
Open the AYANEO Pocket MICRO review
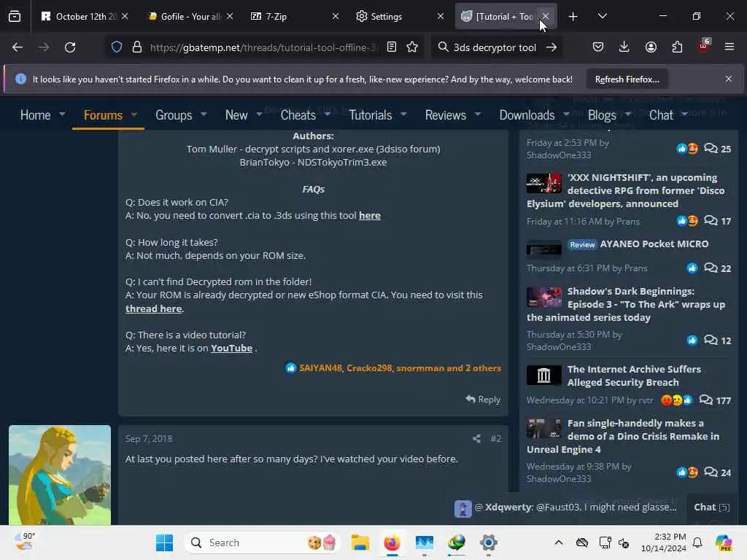(x=654, y=244)
